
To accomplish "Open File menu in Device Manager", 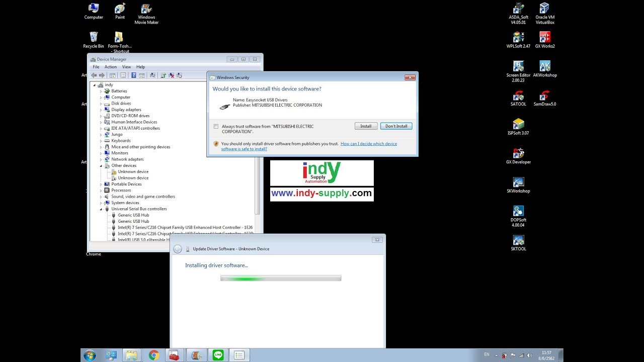I will point(96,67).
